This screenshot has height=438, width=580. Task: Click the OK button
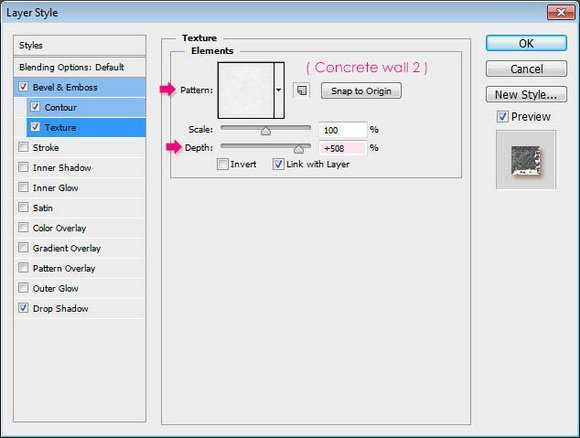pos(526,43)
